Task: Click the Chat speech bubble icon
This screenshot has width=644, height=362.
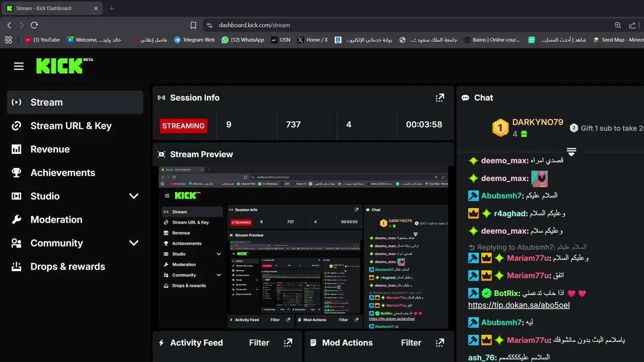Action: click(x=465, y=98)
